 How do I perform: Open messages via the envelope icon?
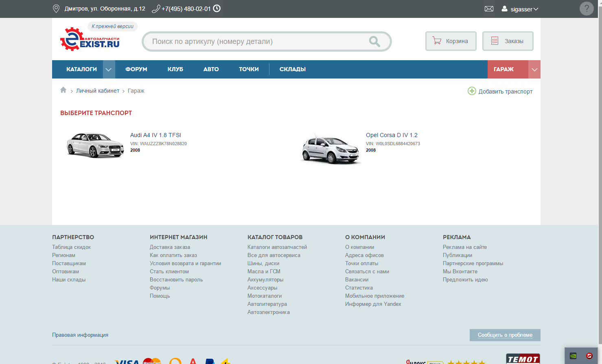(489, 9)
